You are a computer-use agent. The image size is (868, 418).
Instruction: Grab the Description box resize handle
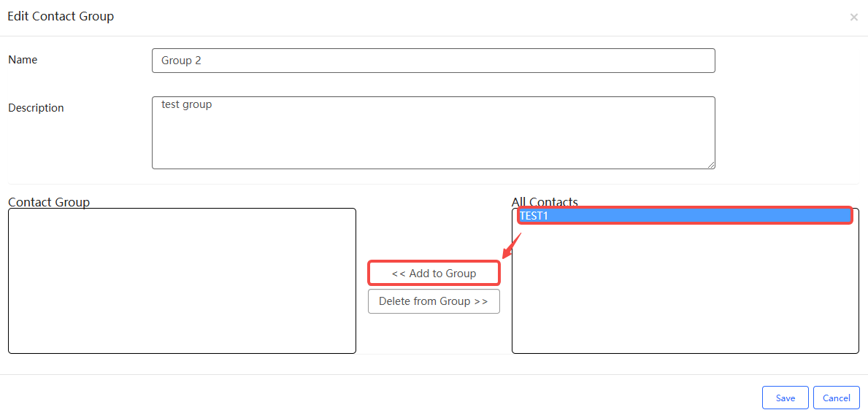click(711, 165)
